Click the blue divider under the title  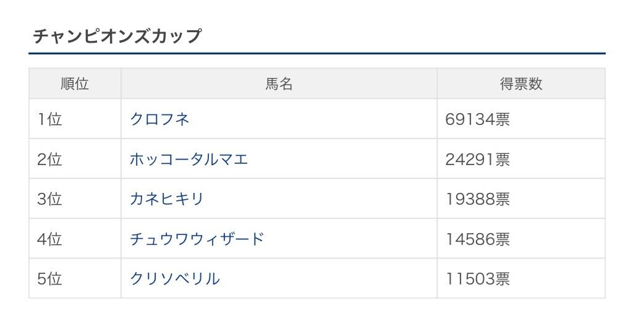pyautogui.click(x=317, y=53)
